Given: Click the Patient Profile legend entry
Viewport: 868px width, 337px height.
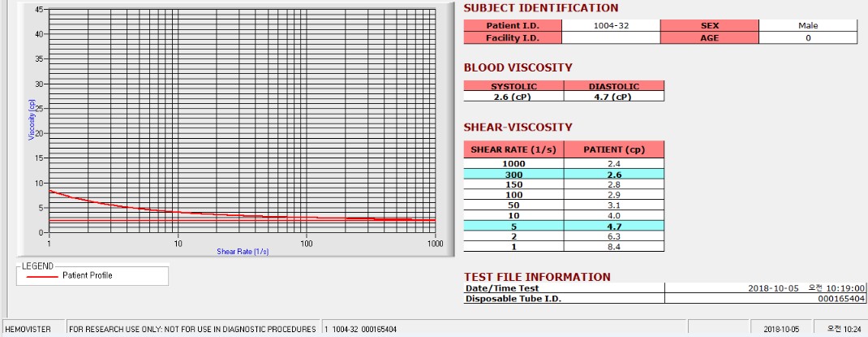Looking at the screenshot, I should click(x=88, y=275).
